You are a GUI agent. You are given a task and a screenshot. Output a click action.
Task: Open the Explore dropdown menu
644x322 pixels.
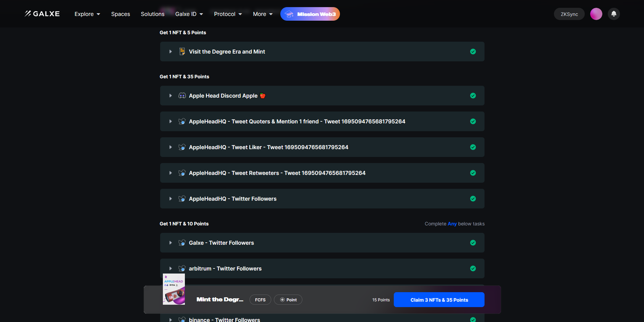pos(87,14)
